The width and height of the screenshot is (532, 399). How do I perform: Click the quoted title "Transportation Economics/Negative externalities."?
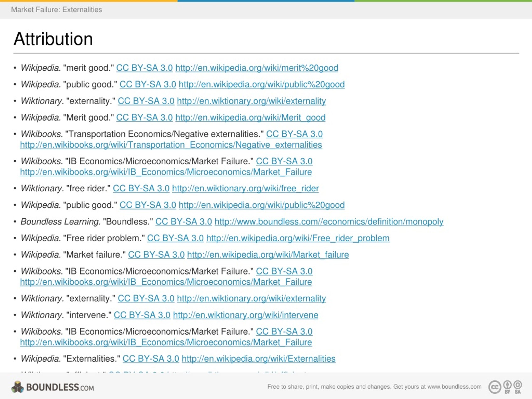tap(165, 134)
